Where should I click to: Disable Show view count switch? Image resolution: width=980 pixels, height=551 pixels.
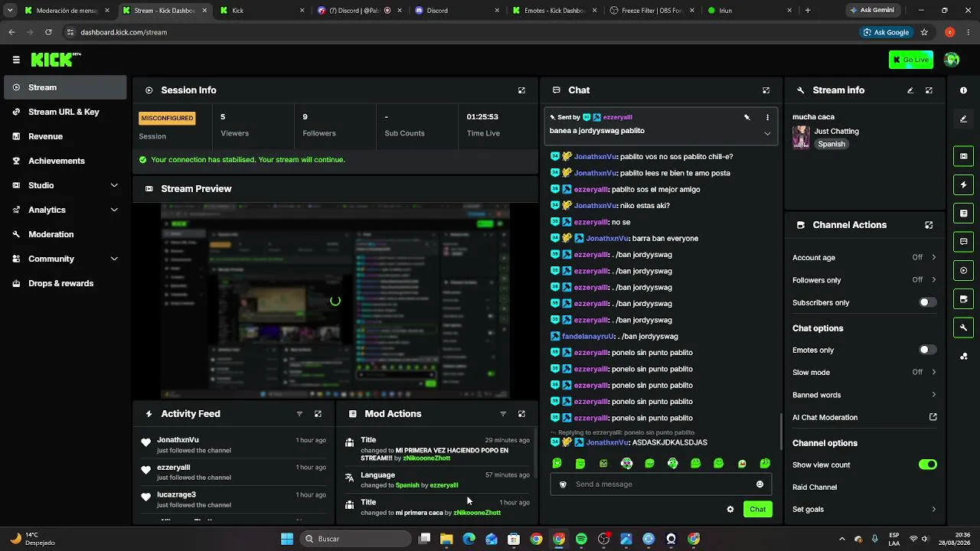click(927, 465)
